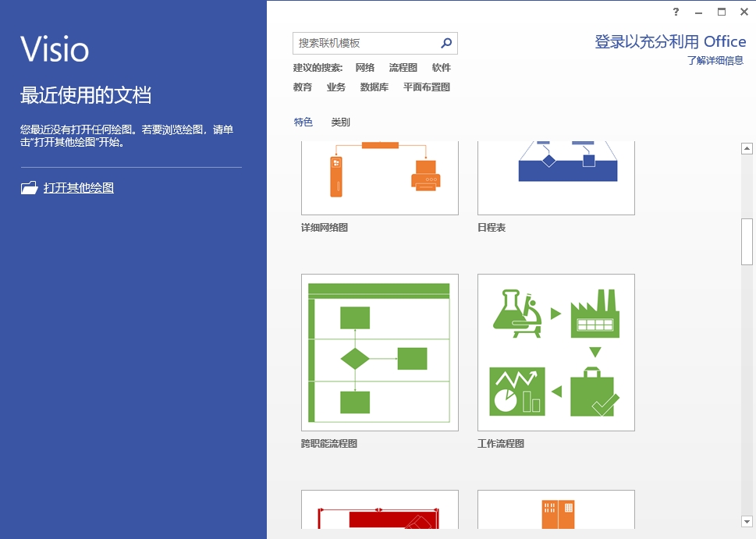
Task: Click the template list scroll down arrow
Action: (x=747, y=521)
